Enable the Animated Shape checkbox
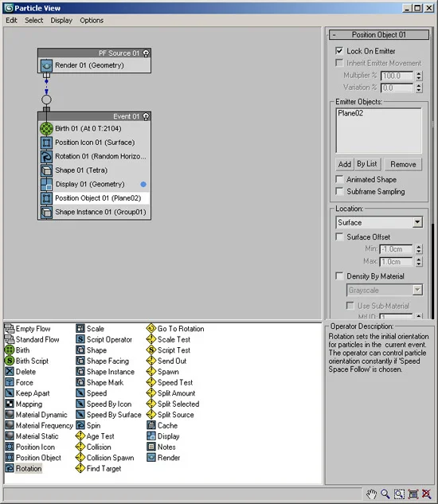Screen dimensions: 438x504 tap(339, 179)
